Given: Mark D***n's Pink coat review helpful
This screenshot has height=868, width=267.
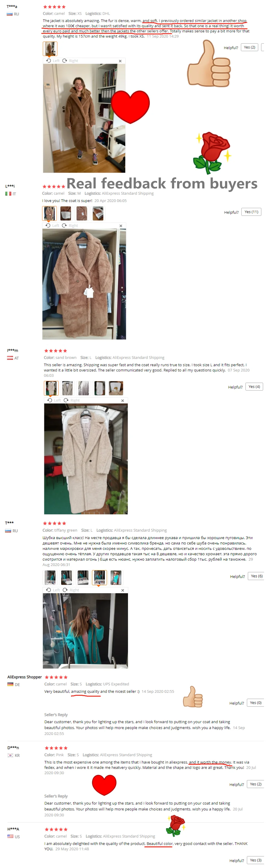Looking at the screenshot, I should tap(256, 784).
